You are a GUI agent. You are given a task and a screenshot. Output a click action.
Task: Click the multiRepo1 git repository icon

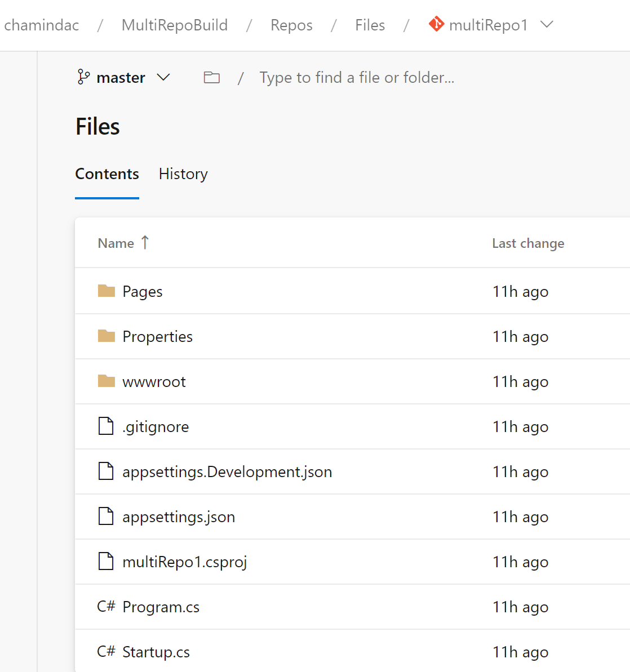point(436,24)
